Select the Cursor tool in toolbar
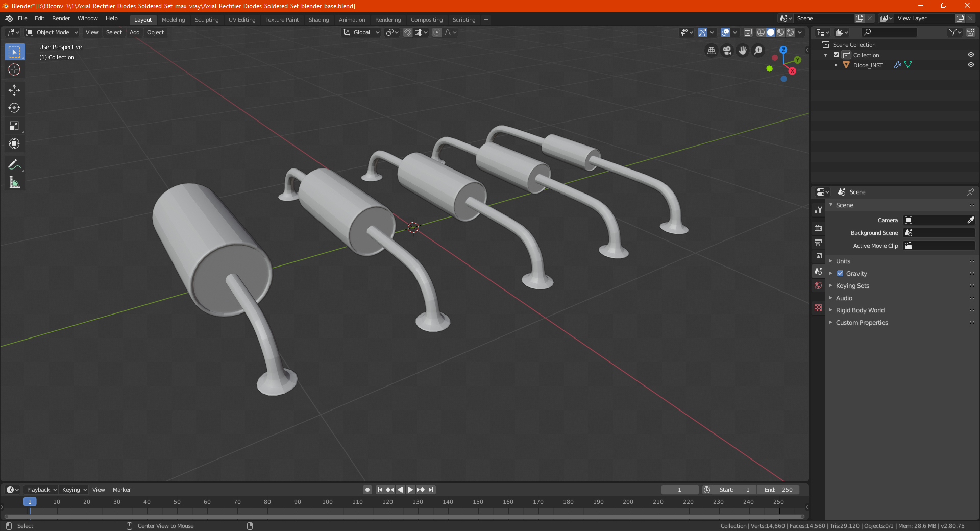Viewport: 980px width, 531px height. [x=14, y=70]
